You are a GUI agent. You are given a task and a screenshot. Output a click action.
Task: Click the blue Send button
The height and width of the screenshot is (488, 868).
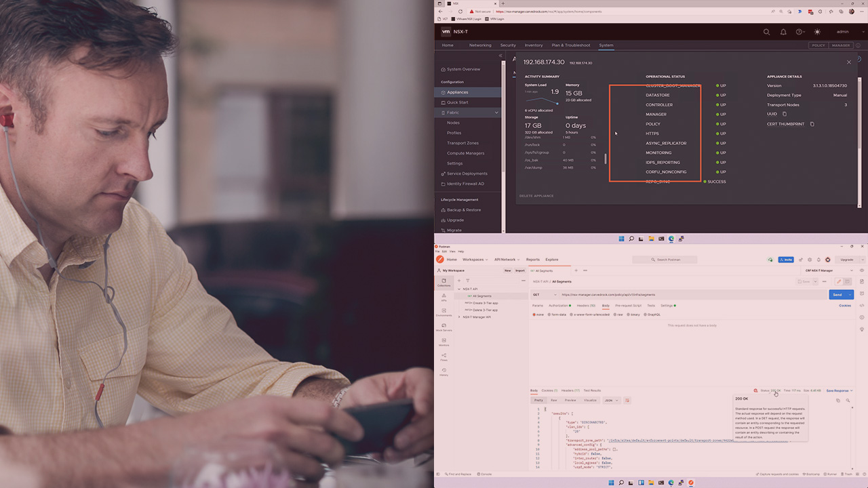837,295
